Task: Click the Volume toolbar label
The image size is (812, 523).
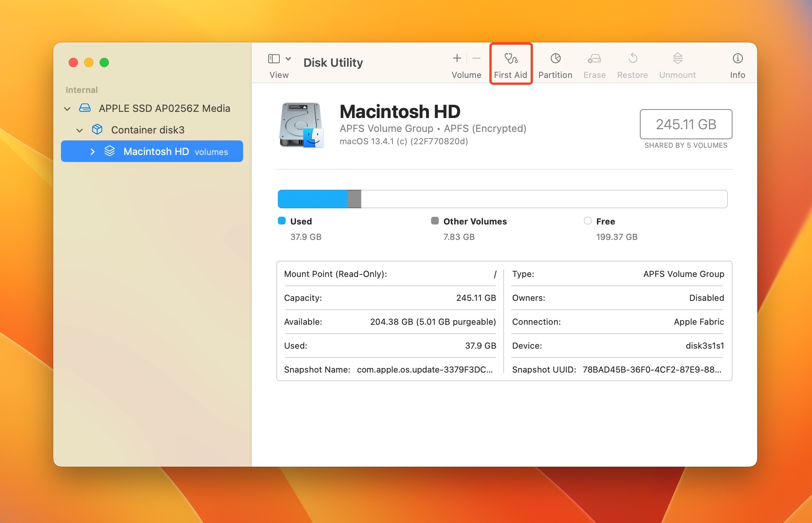Action: click(466, 75)
